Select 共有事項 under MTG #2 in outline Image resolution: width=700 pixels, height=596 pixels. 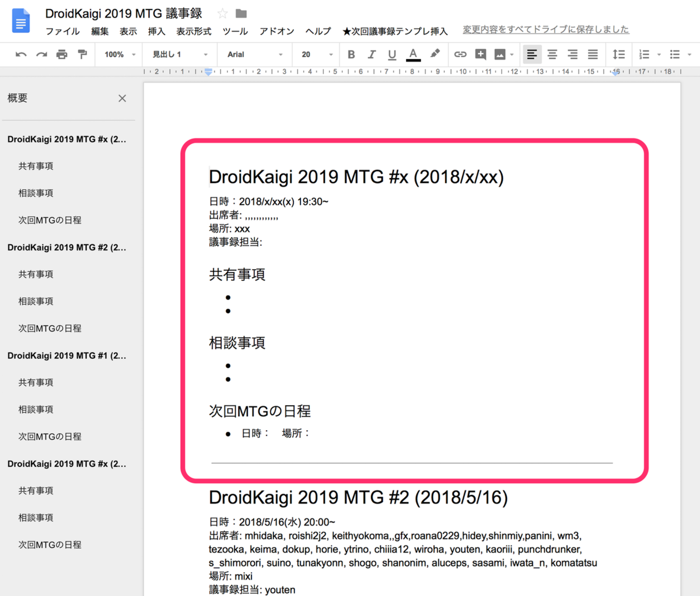pyautogui.click(x=36, y=274)
